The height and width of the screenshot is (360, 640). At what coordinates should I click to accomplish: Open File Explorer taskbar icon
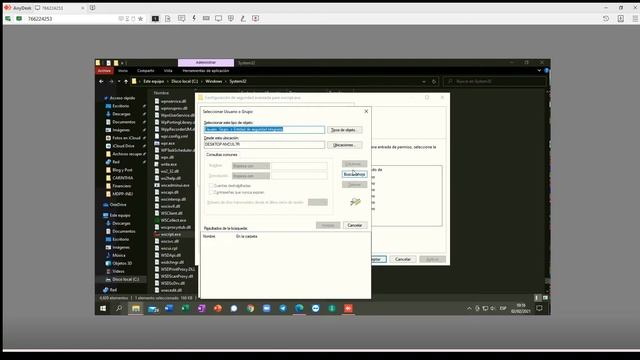point(136,309)
